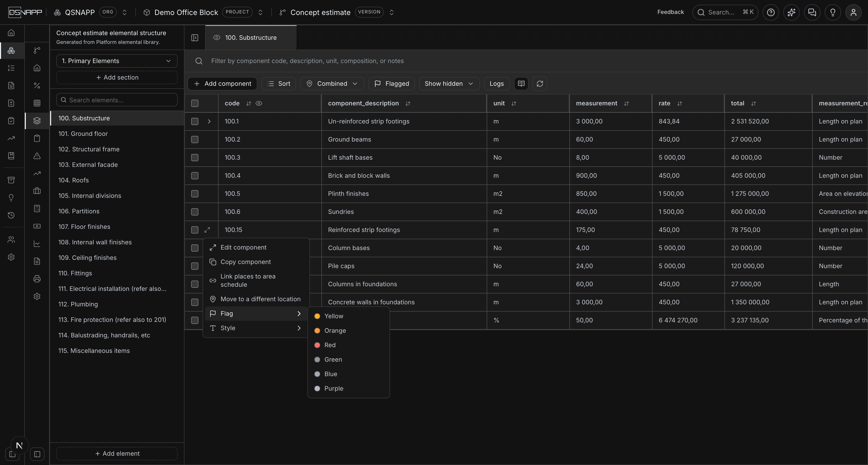Click the Add section button

(x=117, y=78)
